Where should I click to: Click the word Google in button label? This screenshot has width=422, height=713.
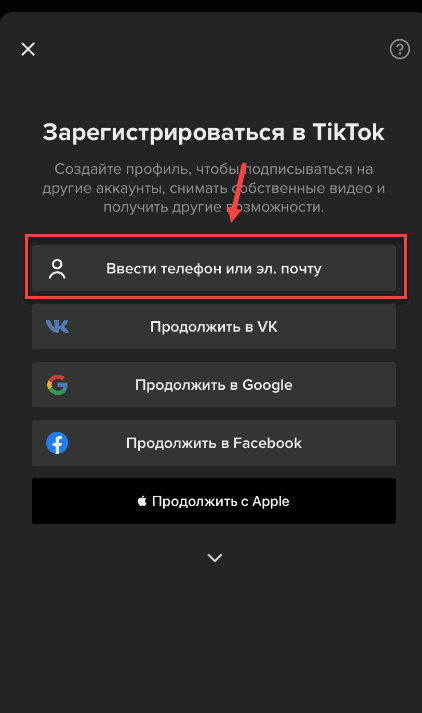(267, 385)
